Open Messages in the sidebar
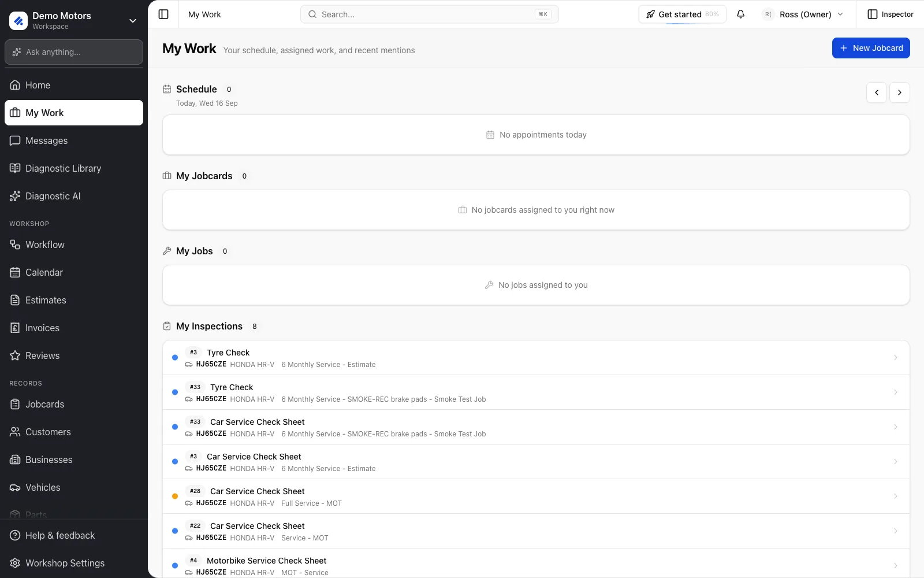This screenshot has height=578, width=924. pos(74,140)
